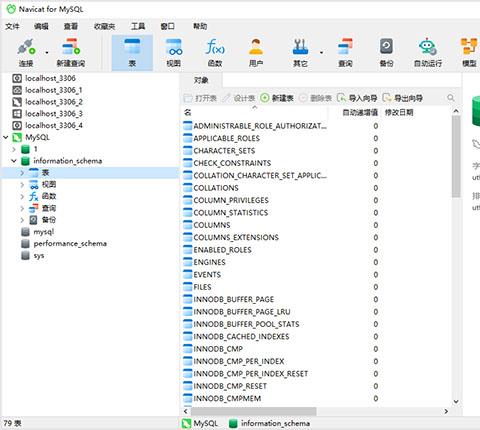Expand the database named 1
The width and height of the screenshot is (480, 430).
coord(14,149)
